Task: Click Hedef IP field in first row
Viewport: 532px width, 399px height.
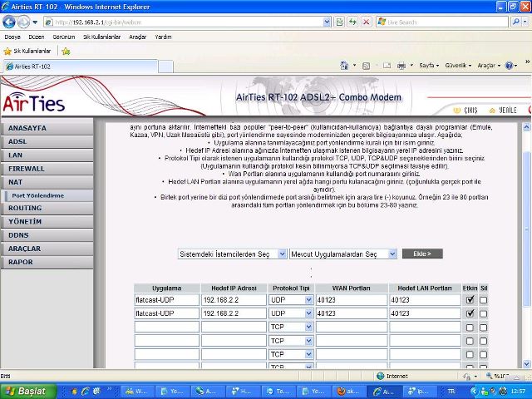Action: (234, 300)
